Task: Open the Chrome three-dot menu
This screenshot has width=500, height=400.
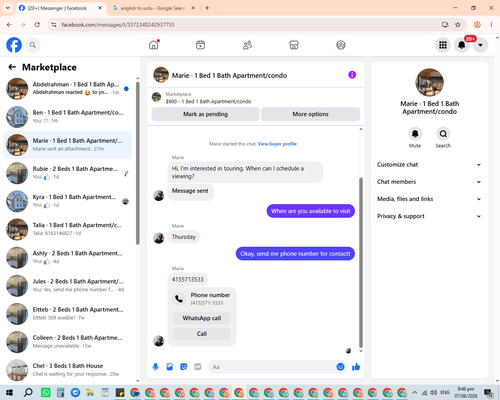Action: tap(491, 25)
